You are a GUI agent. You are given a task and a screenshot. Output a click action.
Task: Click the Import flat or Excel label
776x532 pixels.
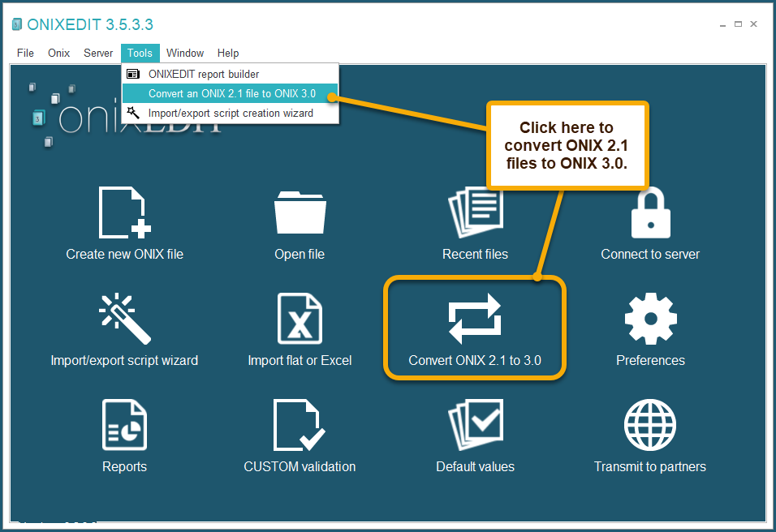(x=300, y=360)
